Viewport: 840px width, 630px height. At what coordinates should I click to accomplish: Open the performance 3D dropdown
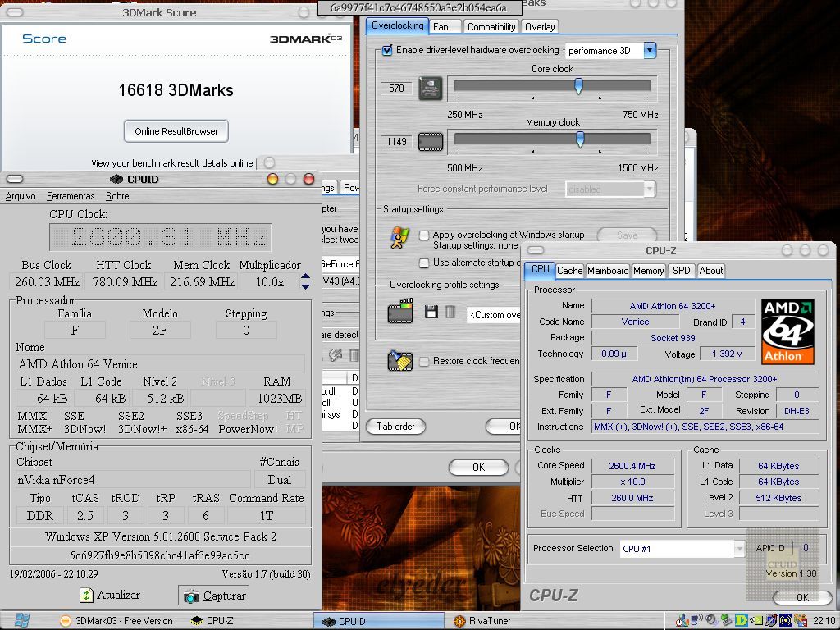coord(650,50)
